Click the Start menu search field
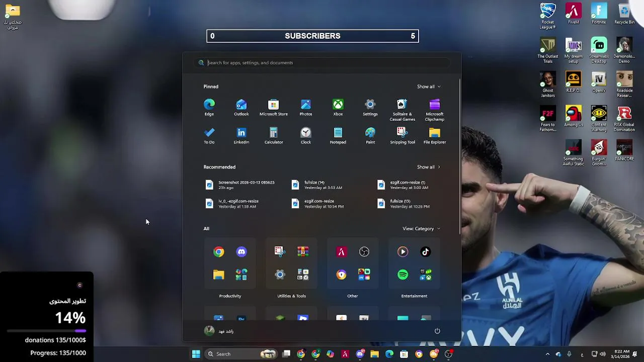The height and width of the screenshot is (362, 644). pos(322,63)
